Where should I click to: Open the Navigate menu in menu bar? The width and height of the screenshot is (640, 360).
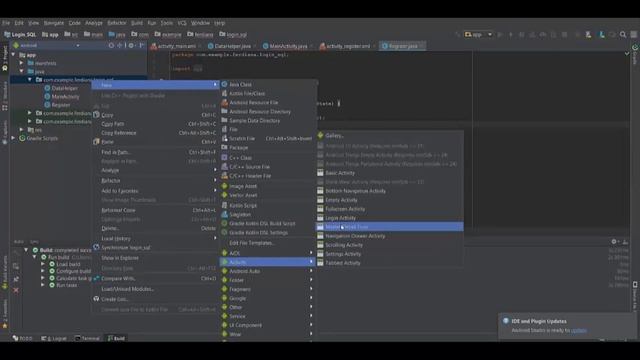click(x=54, y=23)
